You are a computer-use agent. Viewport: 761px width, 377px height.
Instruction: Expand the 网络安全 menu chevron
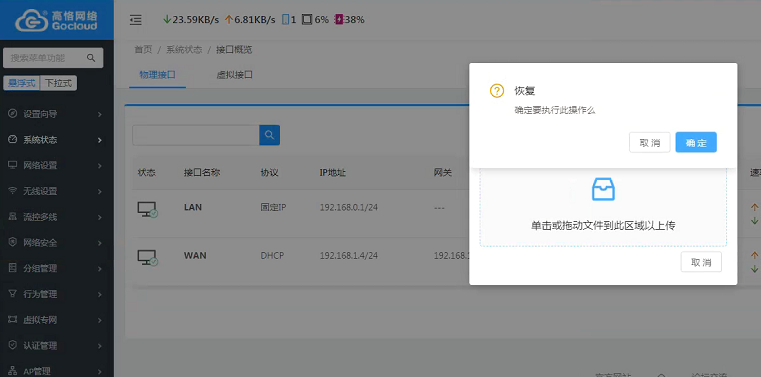click(99, 243)
